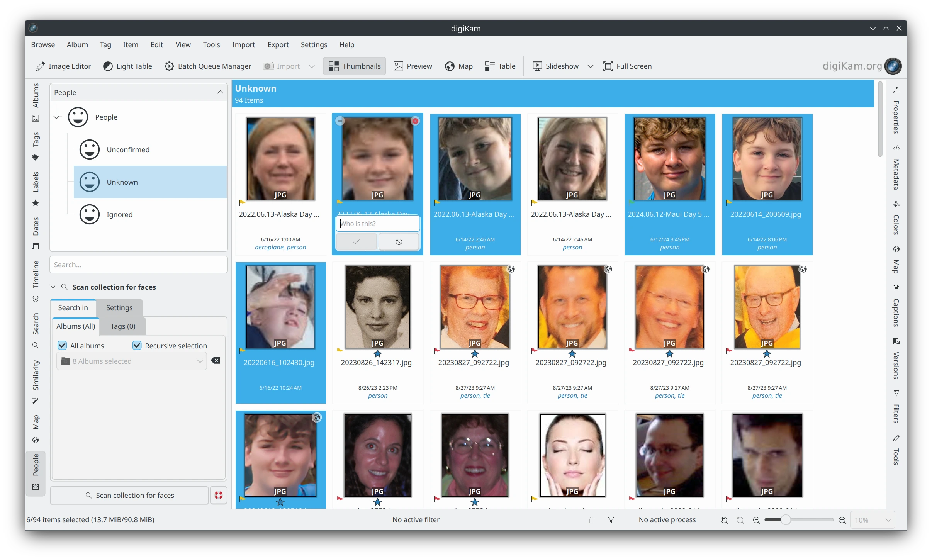Open the 8 Albums selected dropdown

click(x=132, y=361)
